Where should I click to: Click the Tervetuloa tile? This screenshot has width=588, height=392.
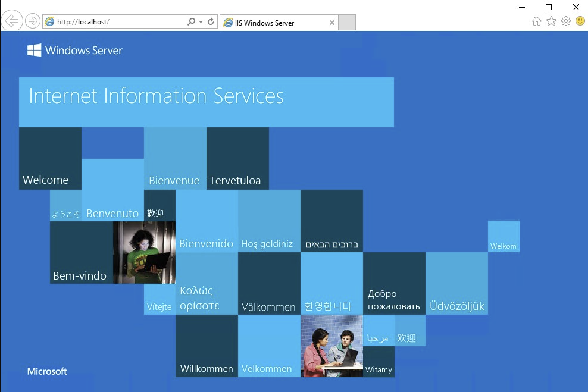pos(237,158)
